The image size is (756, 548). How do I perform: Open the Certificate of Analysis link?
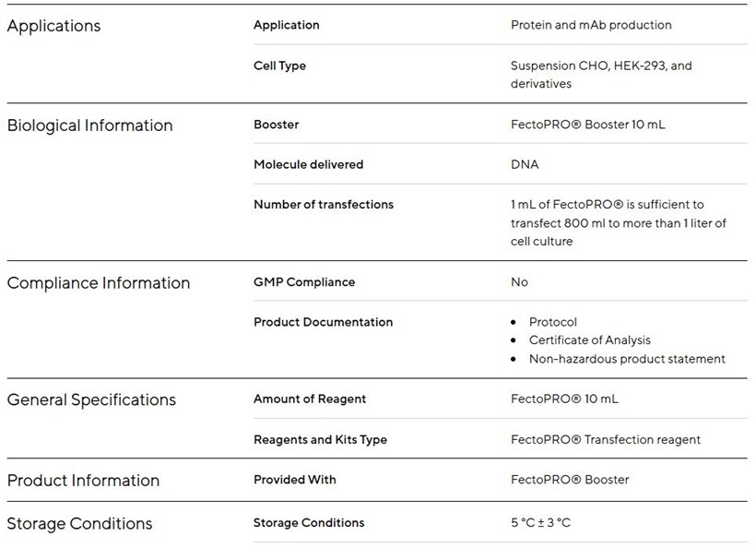click(x=589, y=340)
